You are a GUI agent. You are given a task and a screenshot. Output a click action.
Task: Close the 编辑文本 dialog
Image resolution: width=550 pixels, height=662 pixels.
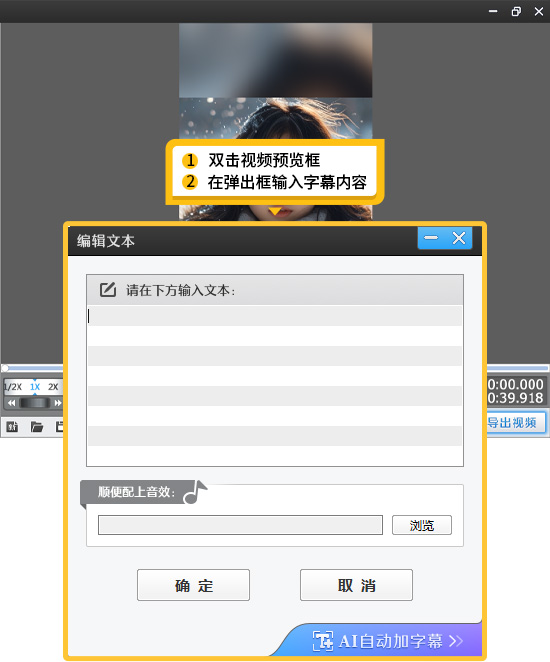coord(459,238)
